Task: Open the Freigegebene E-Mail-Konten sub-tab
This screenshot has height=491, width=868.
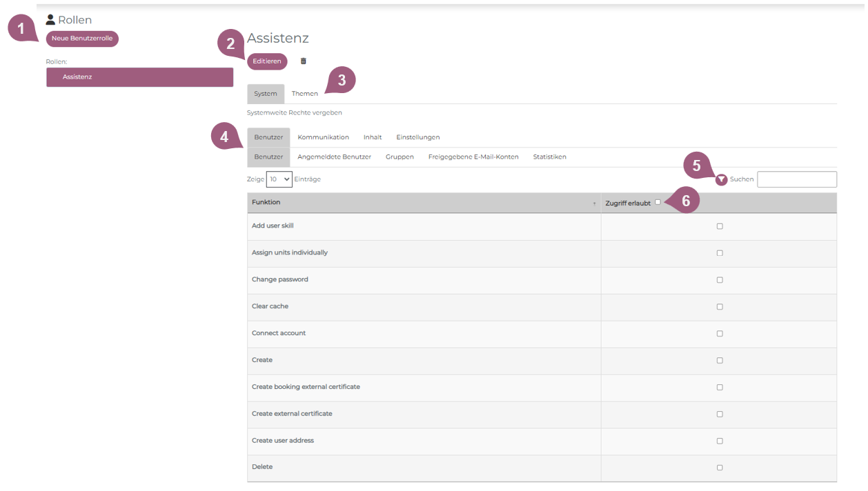Action: pos(473,157)
